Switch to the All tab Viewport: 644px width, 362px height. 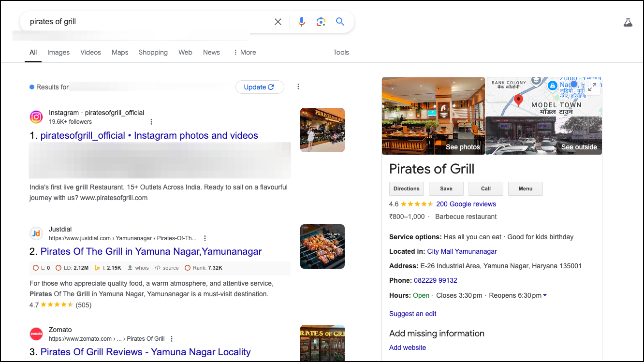pyautogui.click(x=33, y=52)
